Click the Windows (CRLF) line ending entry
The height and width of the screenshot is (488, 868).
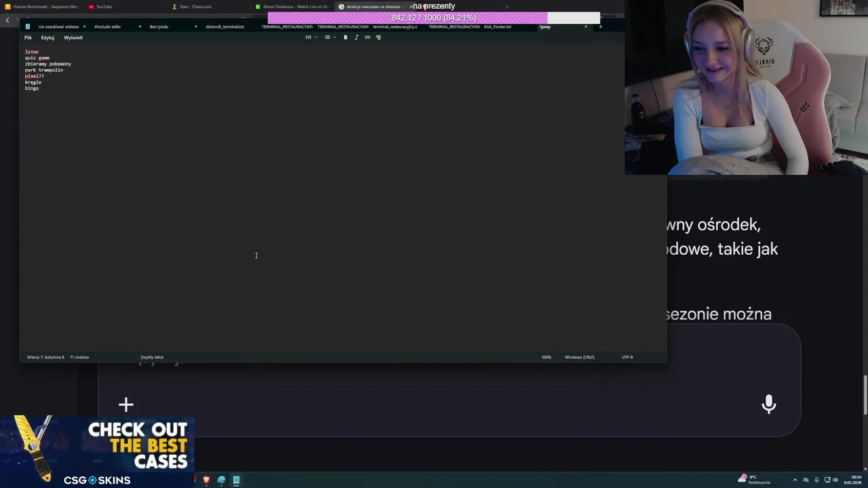[x=580, y=357]
